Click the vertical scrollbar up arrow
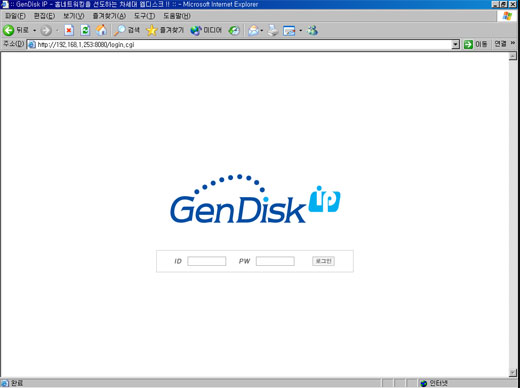Viewport: 520px width, 388px height. 513,56
